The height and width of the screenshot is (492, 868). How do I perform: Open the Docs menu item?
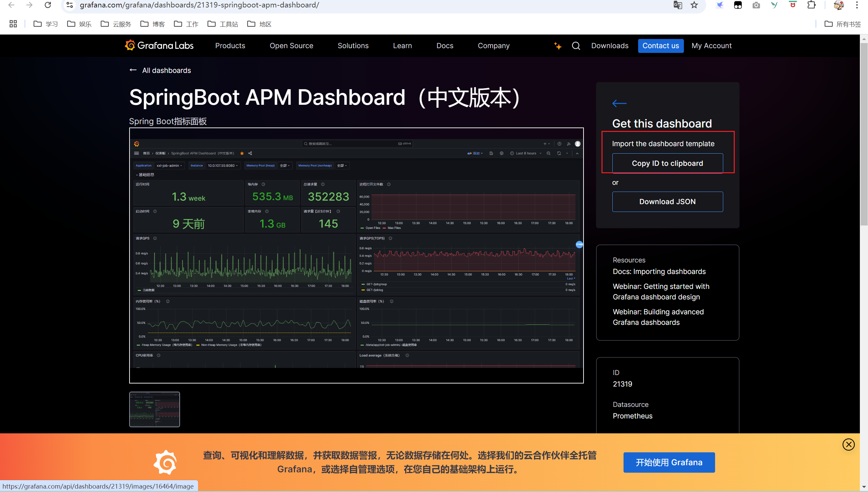tap(445, 45)
